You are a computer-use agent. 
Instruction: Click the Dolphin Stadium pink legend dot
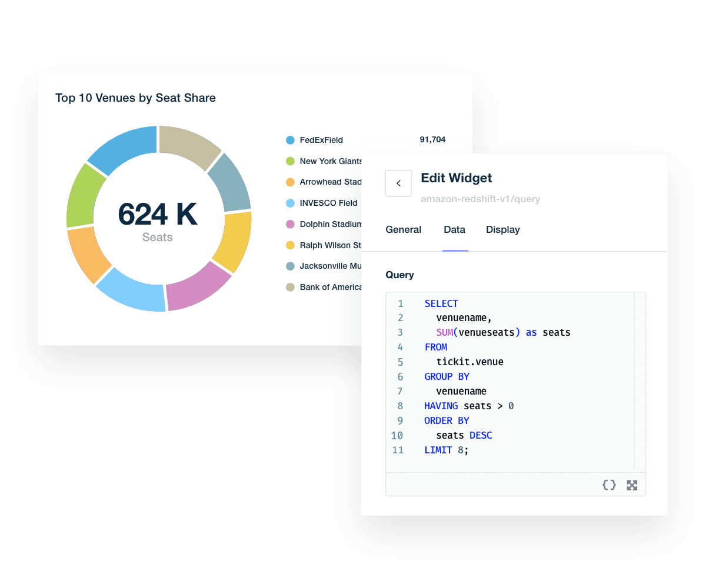pos(290,224)
